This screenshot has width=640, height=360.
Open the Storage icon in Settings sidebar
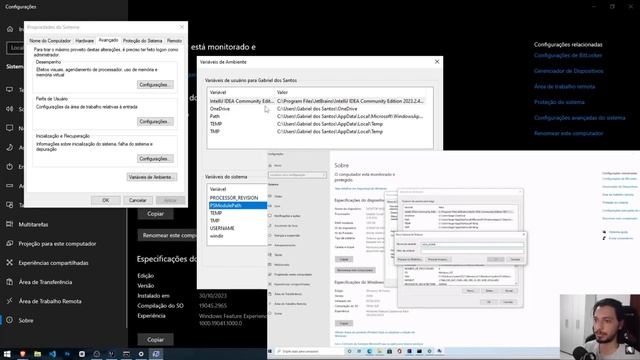(x=10, y=186)
